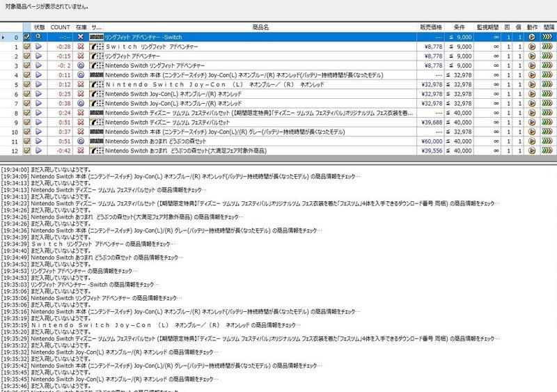Viewport: 557px width, 392px height.
Task: Click the green interval arrows in row 5
Action: 547,84
